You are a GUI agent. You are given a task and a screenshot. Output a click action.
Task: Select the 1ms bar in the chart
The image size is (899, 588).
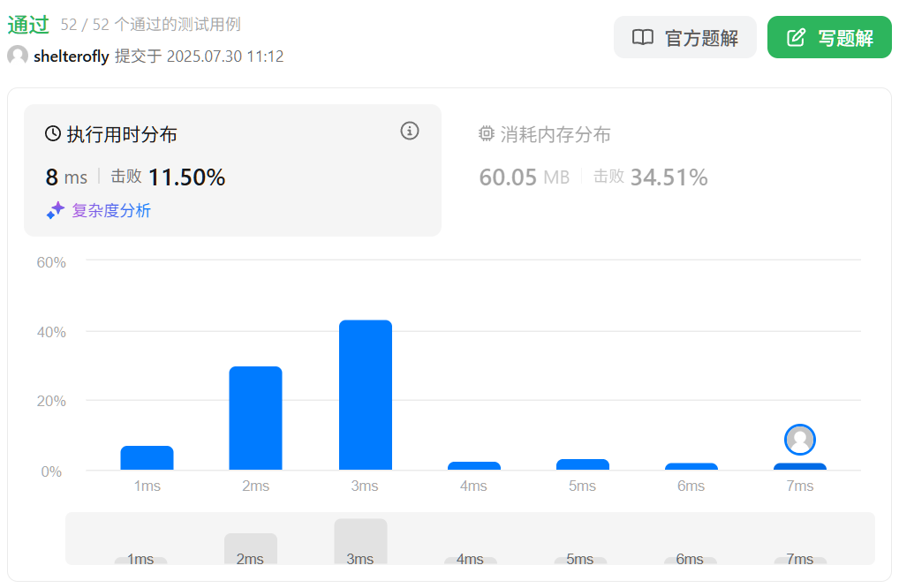[147, 458]
